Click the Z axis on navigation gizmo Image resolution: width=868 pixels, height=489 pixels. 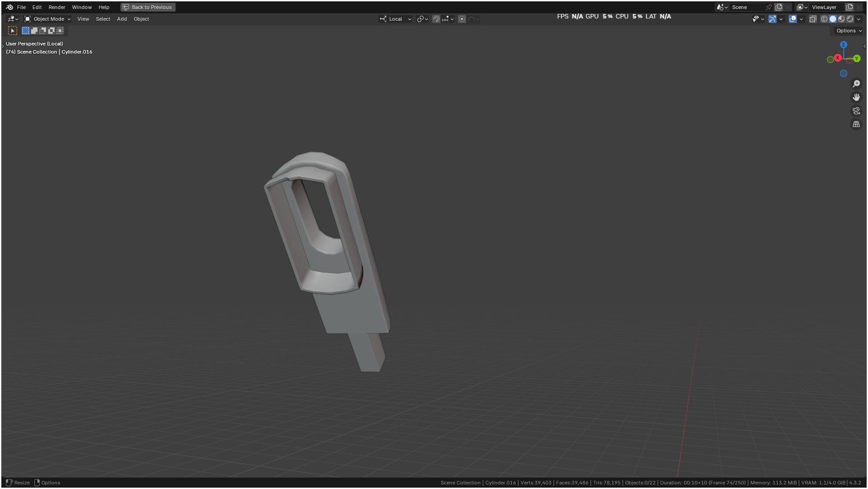[x=844, y=45]
